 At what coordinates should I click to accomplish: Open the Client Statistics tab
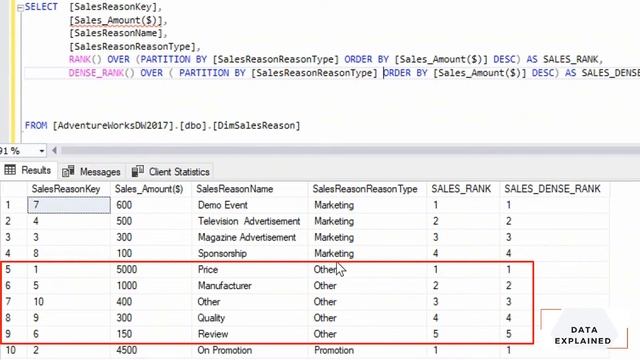[x=171, y=171]
